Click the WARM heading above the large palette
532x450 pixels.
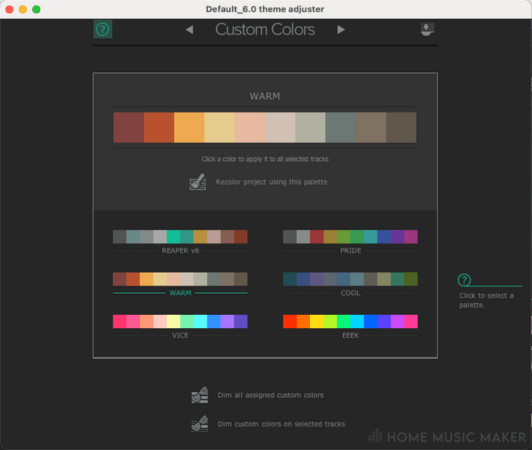[x=265, y=96]
